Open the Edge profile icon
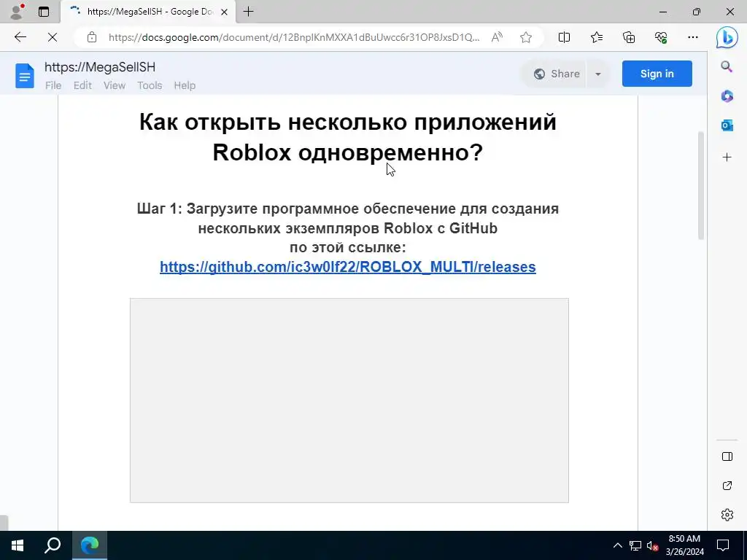This screenshot has width=747, height=560. pyautogui.click(x=17, y=12)
